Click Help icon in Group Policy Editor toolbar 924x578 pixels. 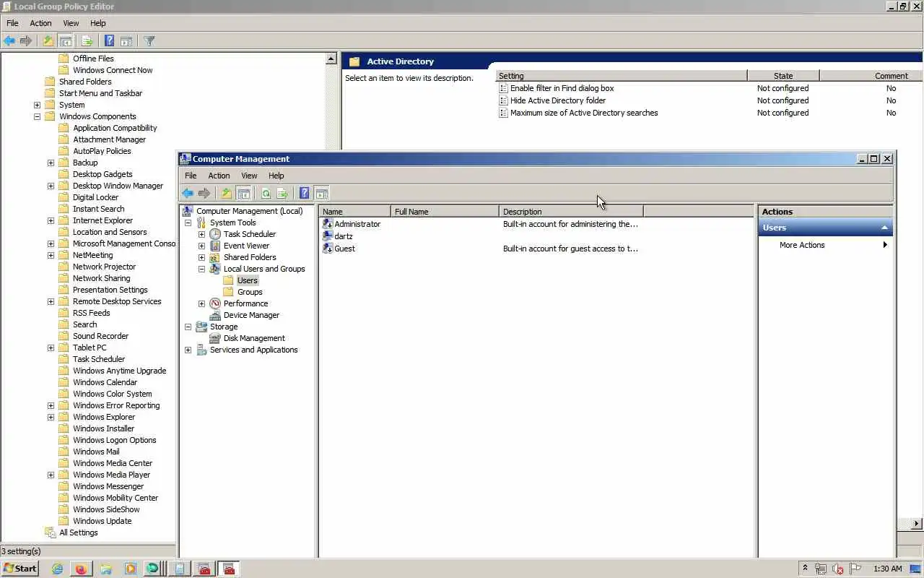pos(109,41)
